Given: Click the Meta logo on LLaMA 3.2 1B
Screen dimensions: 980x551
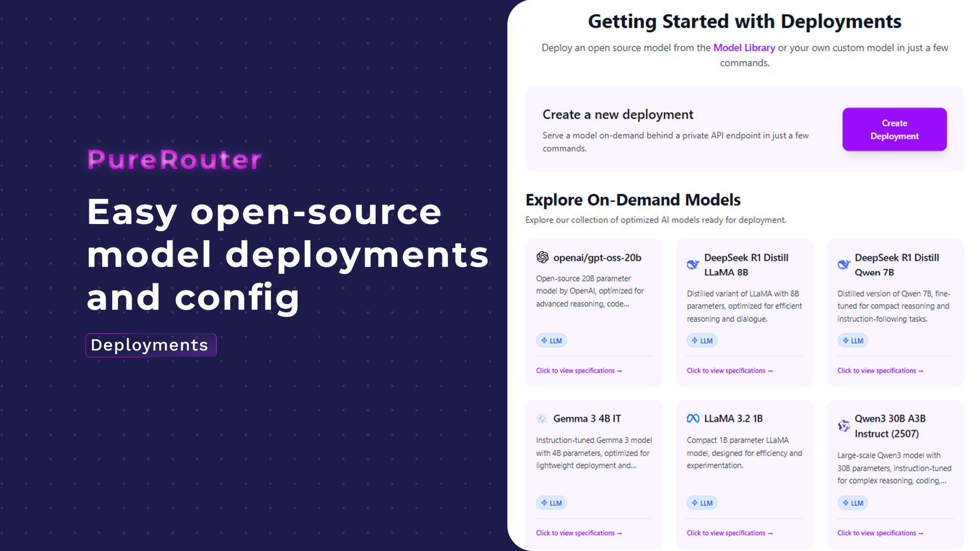Looking at the screenshot, I should tap(693, 419).
